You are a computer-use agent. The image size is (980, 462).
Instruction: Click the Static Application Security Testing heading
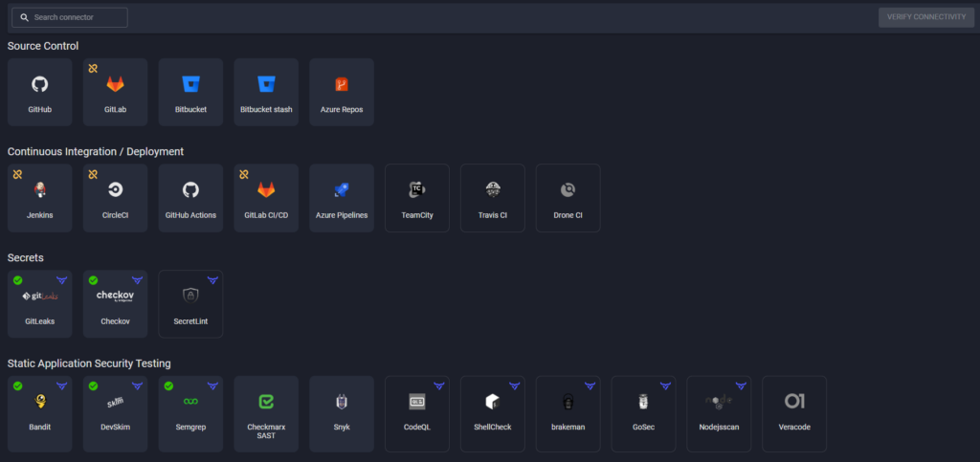click(x=89, y=363)
